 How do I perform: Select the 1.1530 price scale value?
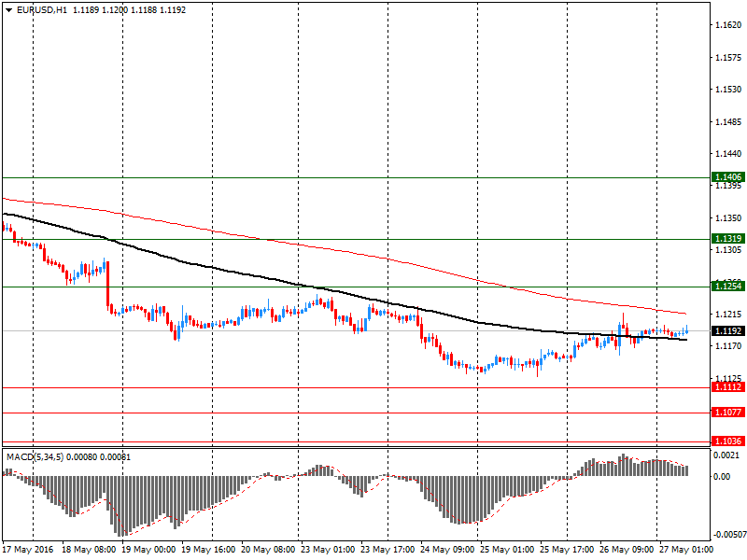pyautogui.click(x=729, y=90)
